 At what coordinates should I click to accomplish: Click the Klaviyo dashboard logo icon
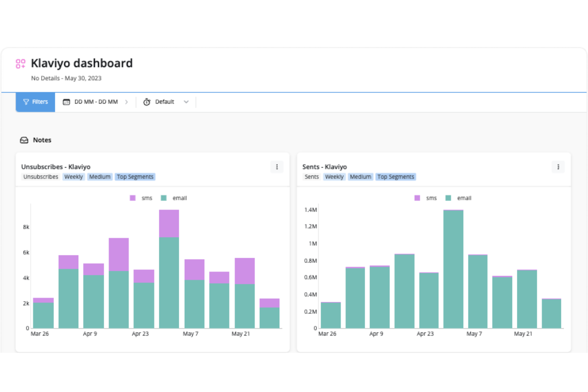click(20, 63)
